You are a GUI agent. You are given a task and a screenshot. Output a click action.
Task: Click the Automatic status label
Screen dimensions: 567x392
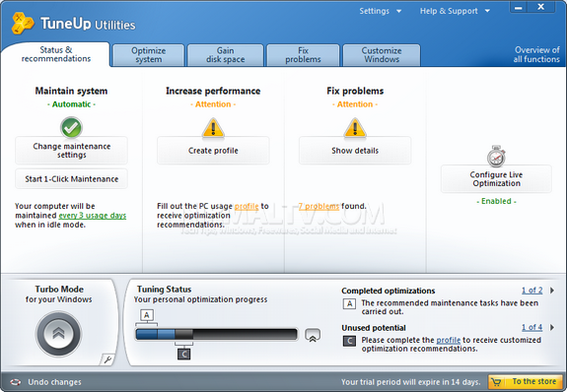tap(71, 104)
